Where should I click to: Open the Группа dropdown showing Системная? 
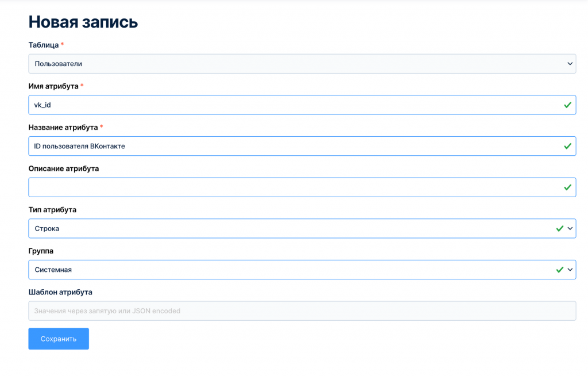pyautogui.click(x=302, y=270)
